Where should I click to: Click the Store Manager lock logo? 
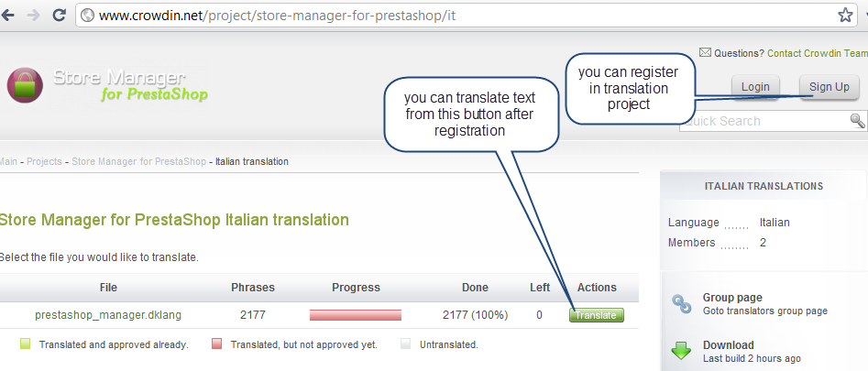[25, 85]
